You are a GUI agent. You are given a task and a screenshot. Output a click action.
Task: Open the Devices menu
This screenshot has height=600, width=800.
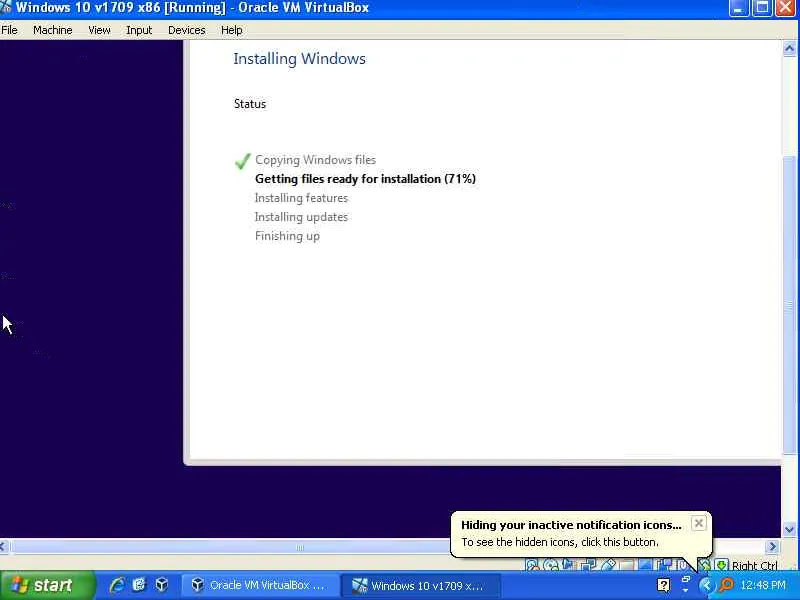(x=187, y=30)
